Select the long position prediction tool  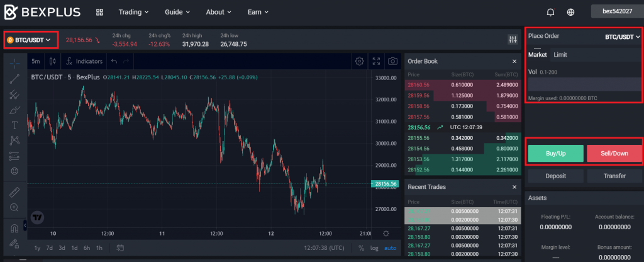click(15, 156)
